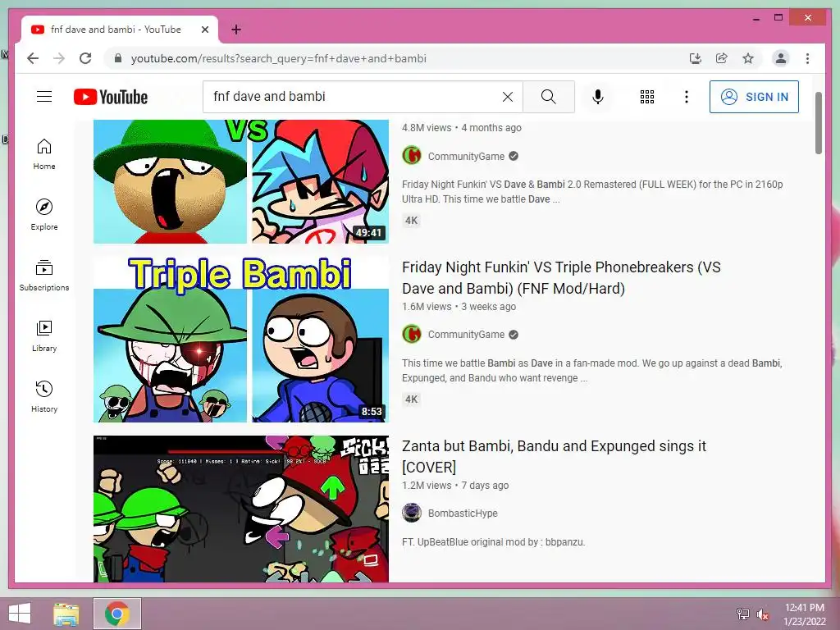This screenshot has height=630, width=840.
Task: Click the magnifying glass search button
Action: pos(549,97)
